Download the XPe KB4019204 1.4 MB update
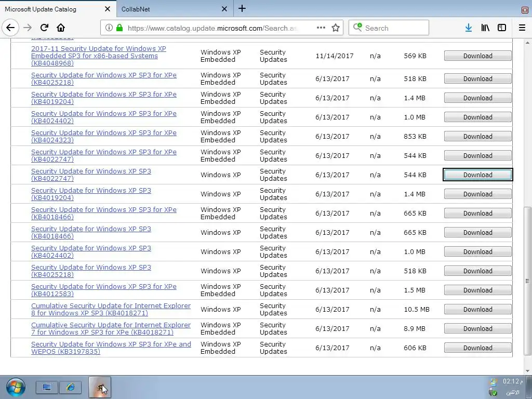The image size is (532, 399). (478, 98)
